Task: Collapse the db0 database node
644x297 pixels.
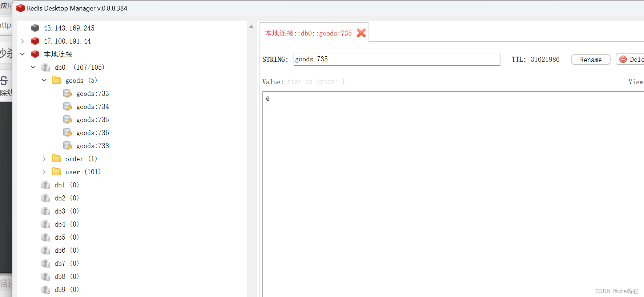Action: tap(33, 67)
